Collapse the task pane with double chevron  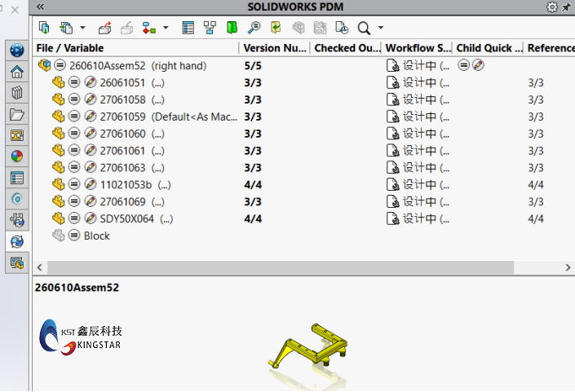41,7
